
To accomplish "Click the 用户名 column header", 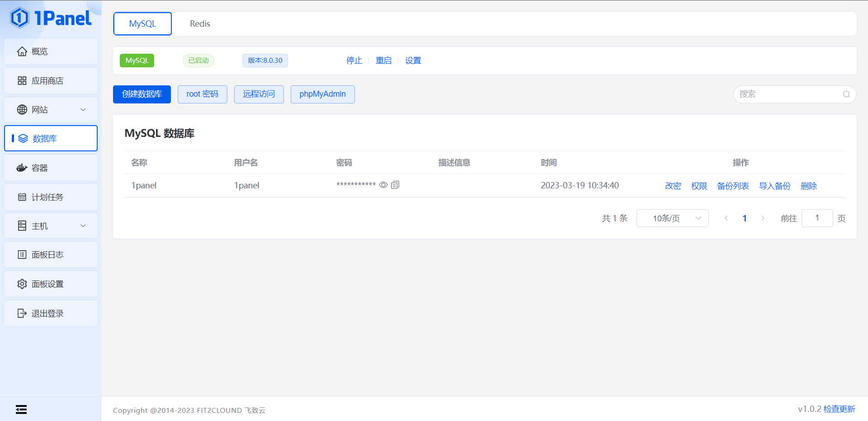I will (x=246, y=163).
